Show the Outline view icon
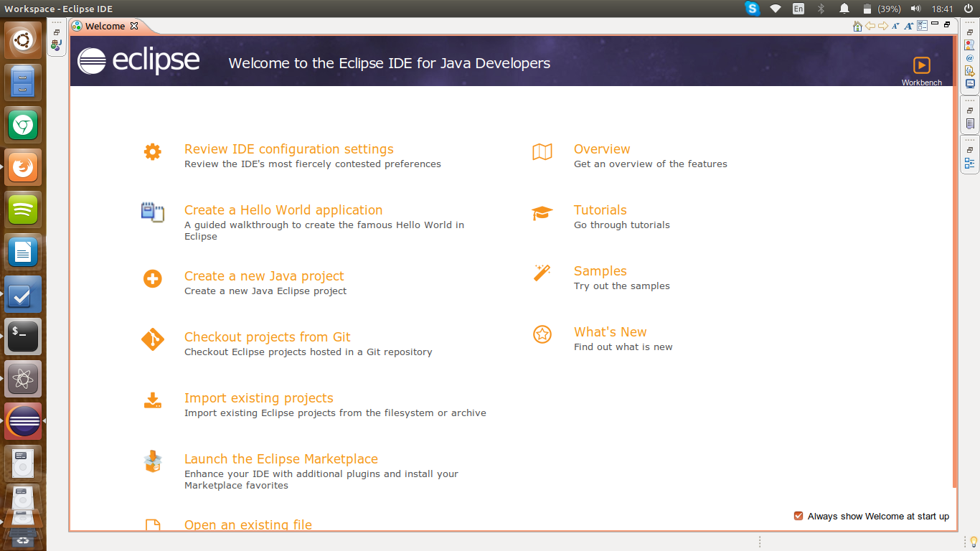The width and height of the screenshot is (980, 551). click(x=970, y=163)
